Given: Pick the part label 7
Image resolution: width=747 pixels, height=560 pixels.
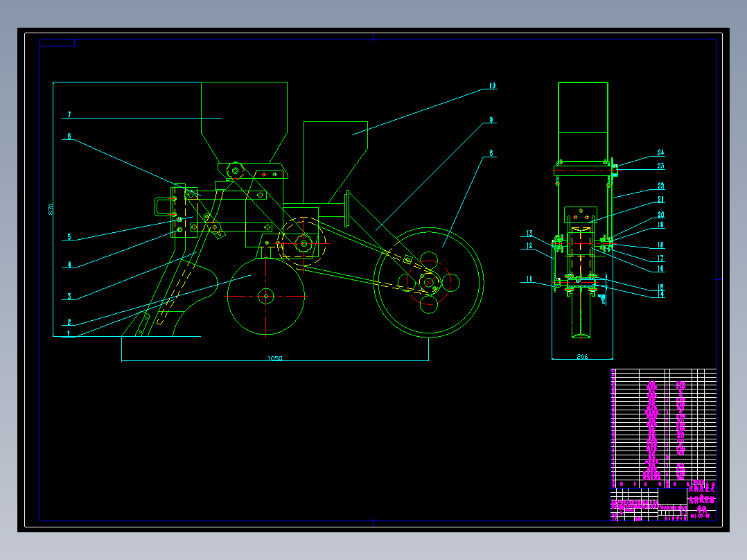Looking at the screenshot, I should click(69, 115).
